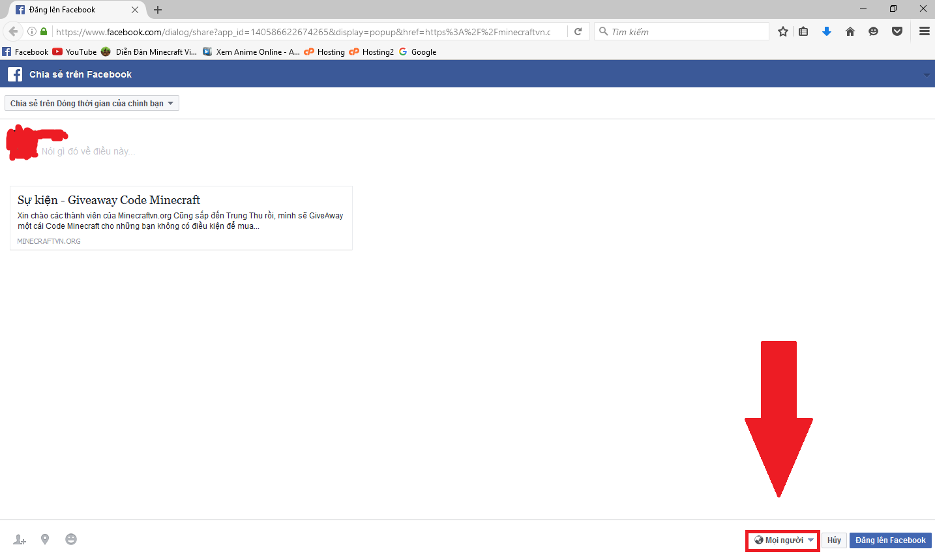Reload the page with the refresh icon
Image resolution: width=935 pixels, height=560 pixels.
point(578,31)
